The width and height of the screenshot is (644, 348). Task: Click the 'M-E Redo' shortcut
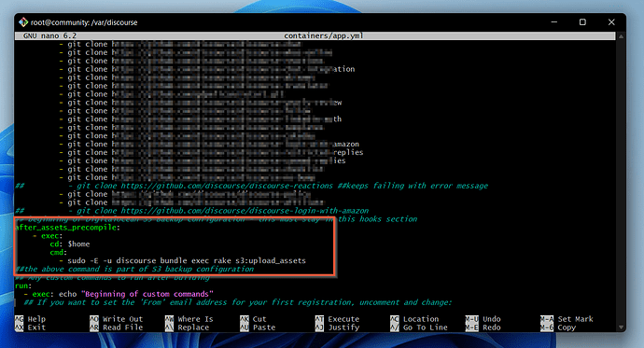[x=483, y=327]
